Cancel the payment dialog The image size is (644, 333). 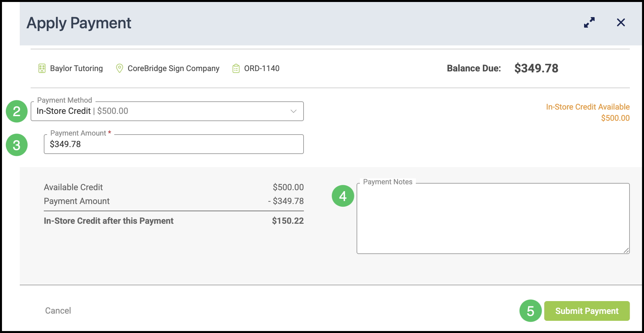pyautogui.click(x=58, y=311)
